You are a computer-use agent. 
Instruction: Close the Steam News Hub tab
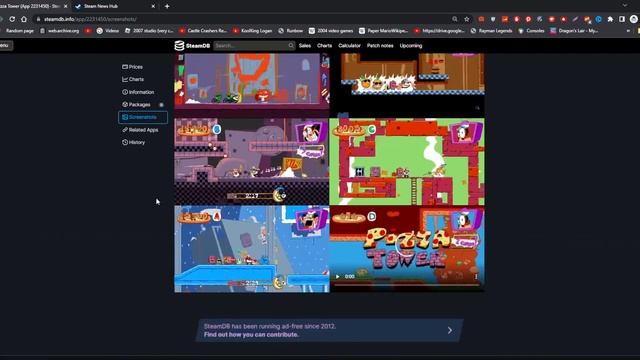coord(153,6)
